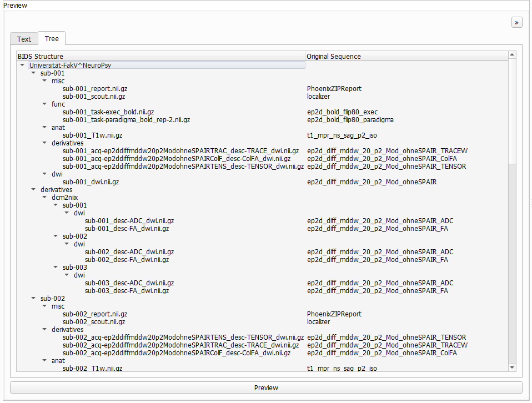The width and height of the screenshot is (532, 403).
Task: Select sub-002_report.nii.gz file
Action: pyautogui.click(x=95, y=314)
